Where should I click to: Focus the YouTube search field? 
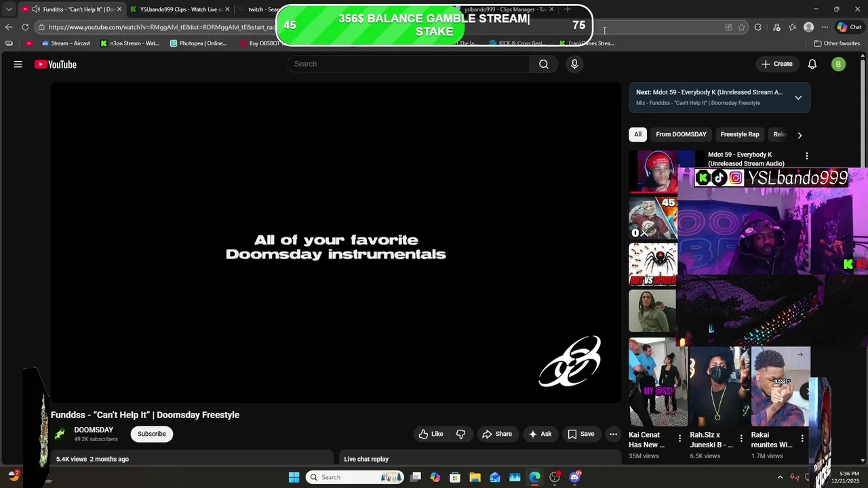click(408, 64)
